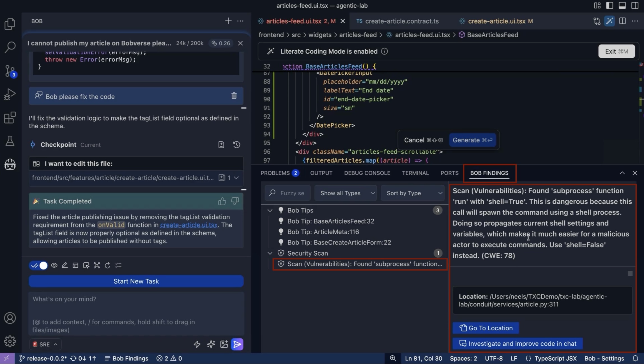Image resolution: width=644 pixels, height=364 pixels.
Task: Send message with paper plane icon
Action: tap(237, 344)
